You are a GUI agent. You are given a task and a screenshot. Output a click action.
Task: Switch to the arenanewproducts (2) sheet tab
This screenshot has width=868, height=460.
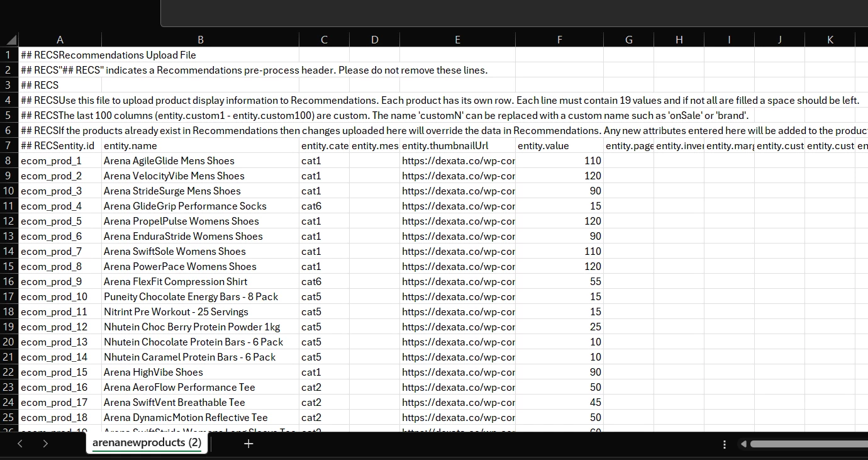pos(147,443)
